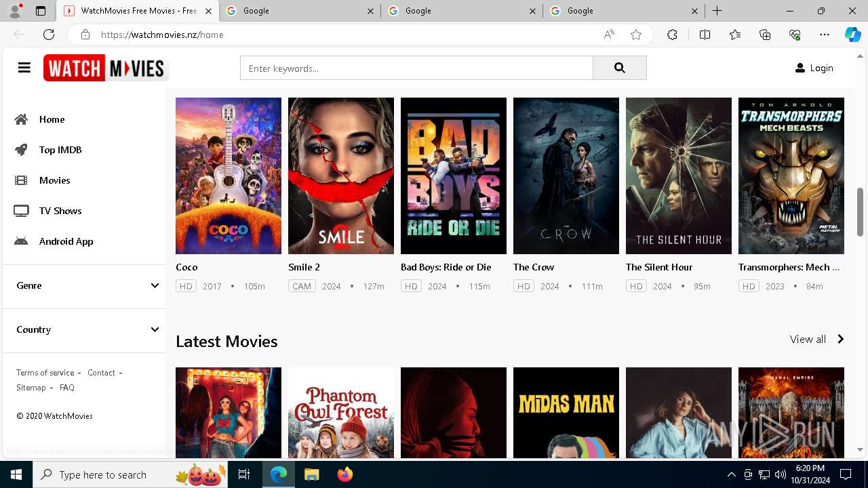Viewport: 868px width, 488px height.
Task: Click the WatchMovies logo
Action: point(106,68)
